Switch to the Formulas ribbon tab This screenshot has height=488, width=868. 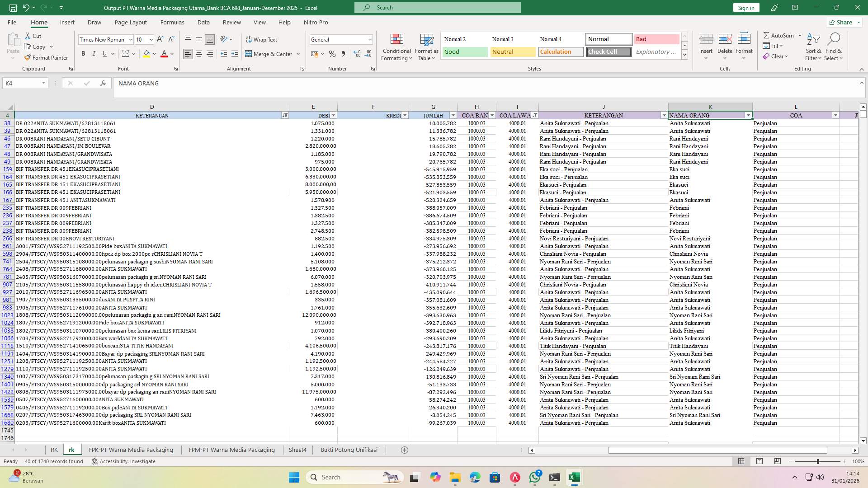172,22
